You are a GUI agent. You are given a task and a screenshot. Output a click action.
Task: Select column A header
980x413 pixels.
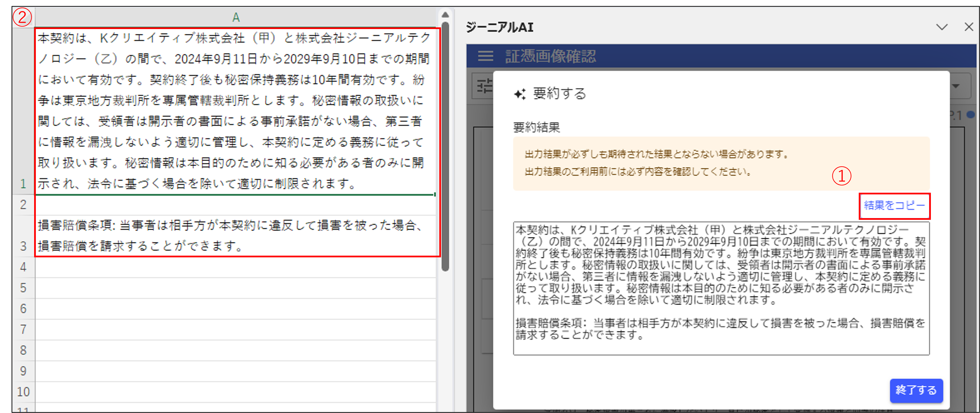tap(236, 17)
